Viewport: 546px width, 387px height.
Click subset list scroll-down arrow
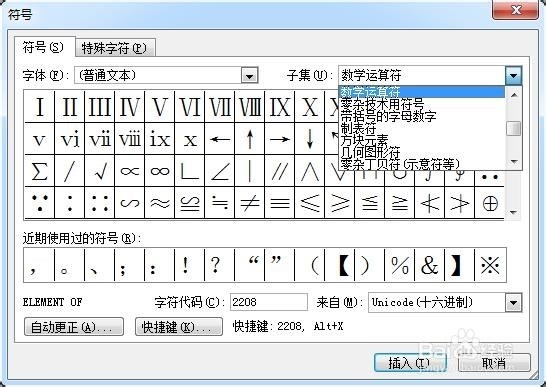[x=514, y=162]
